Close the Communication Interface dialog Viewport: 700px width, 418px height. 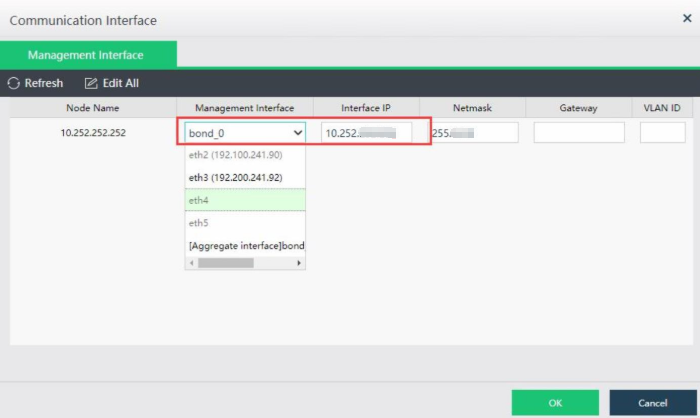point(687,18)
